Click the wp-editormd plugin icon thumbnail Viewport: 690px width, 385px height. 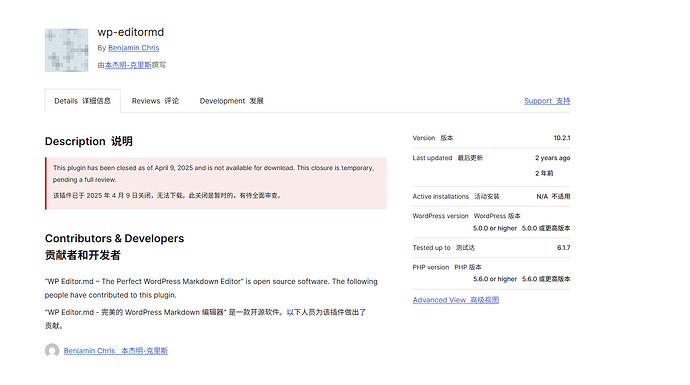66,50
